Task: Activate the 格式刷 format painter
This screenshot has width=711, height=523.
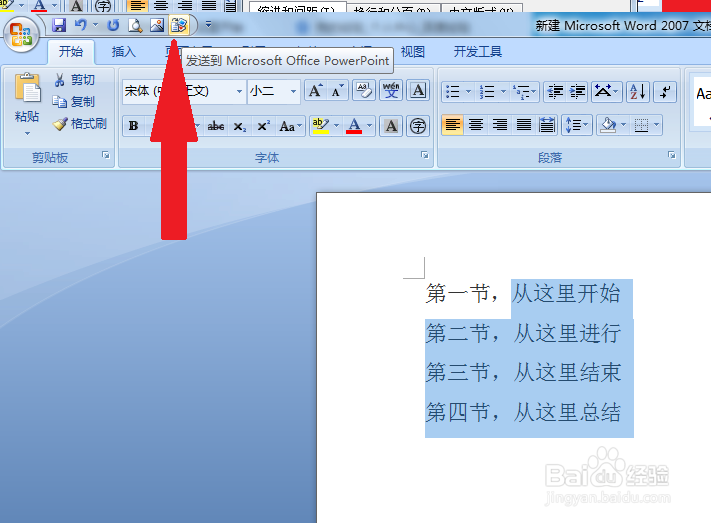Action: (x=80, y=123)
